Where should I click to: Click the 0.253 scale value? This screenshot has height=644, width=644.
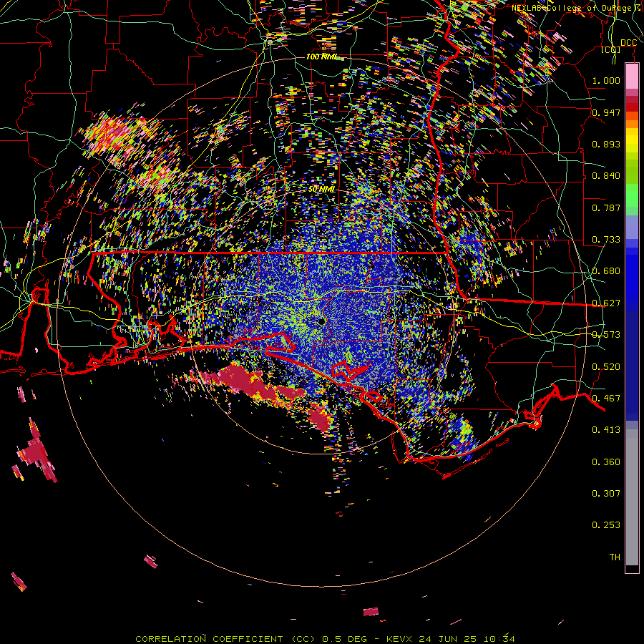(x=606, y=525)
